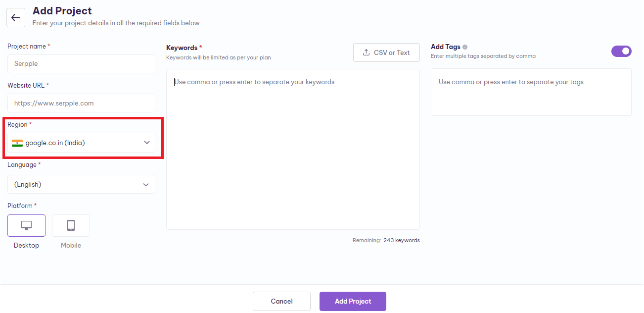Click the Add Project page heading

pyautogui.click(x=62, y=10)
